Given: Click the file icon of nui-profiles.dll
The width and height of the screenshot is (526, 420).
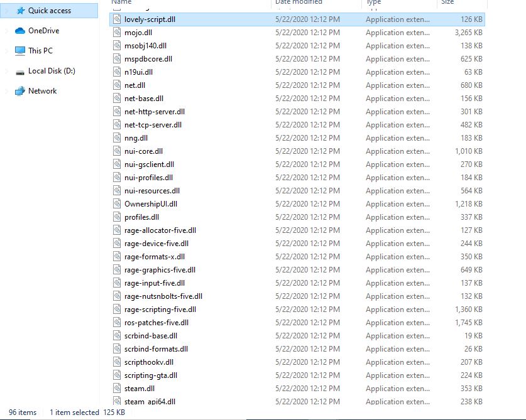Looking at the screenshot, I should pos(117,177).
